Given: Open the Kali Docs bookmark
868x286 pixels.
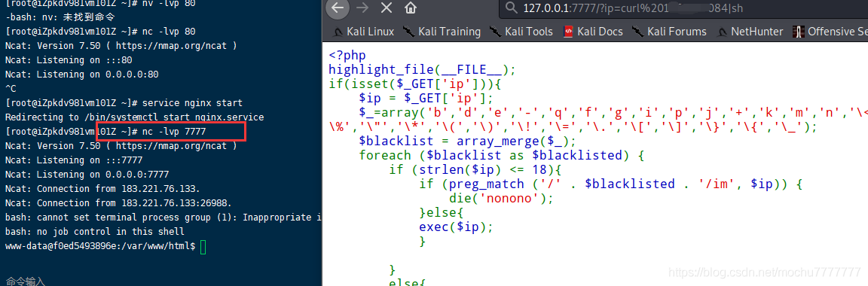Looking at the screenshot, I should (593, 32).
